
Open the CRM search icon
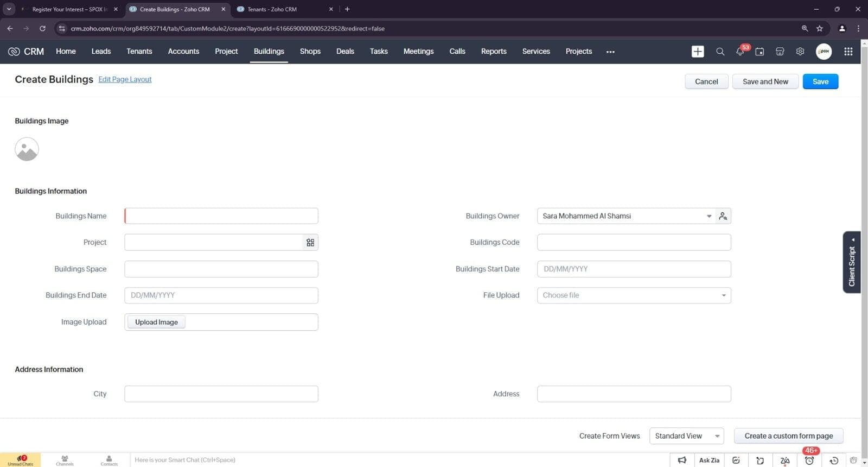(x=720, y=52)
